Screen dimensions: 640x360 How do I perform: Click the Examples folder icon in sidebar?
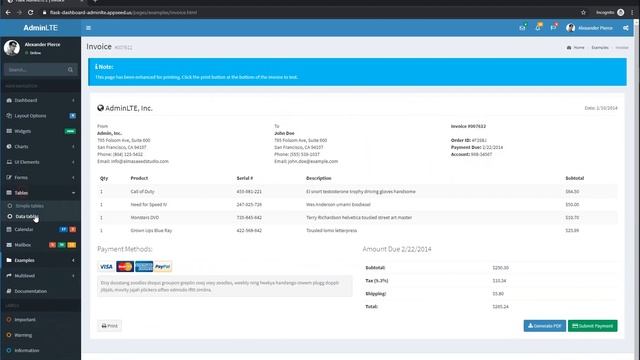pos(9,260)
